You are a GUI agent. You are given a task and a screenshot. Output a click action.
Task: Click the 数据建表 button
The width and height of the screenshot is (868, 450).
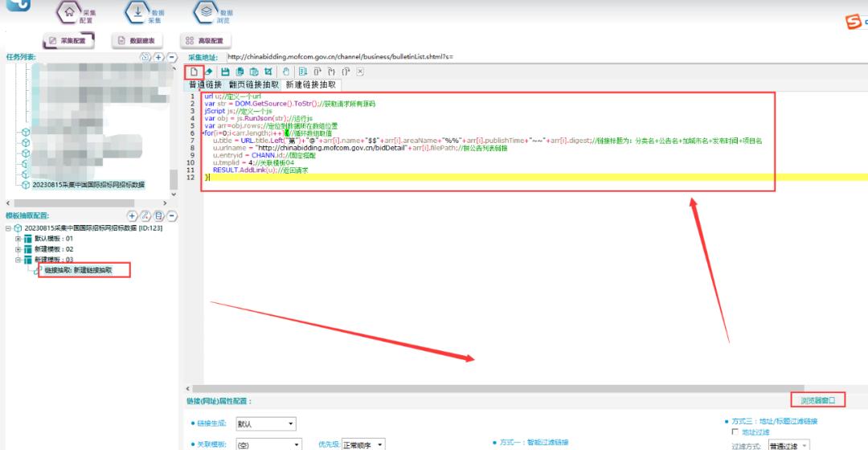click(x=137, y=40)
